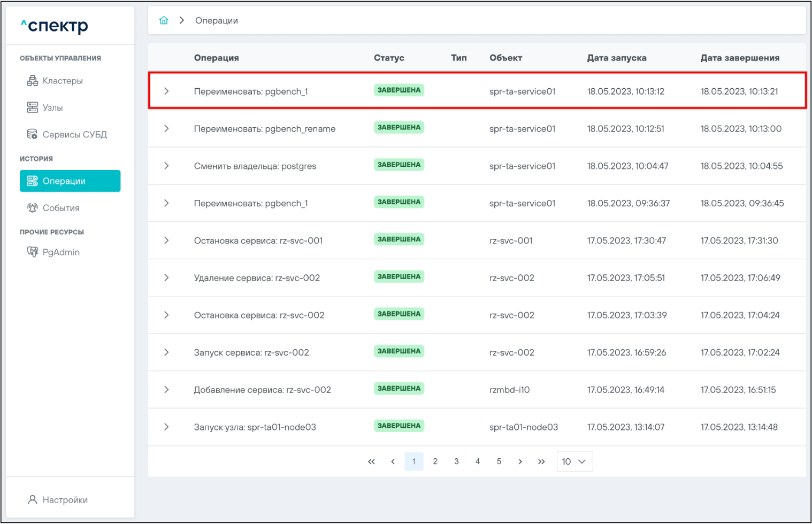
Task: Open Кластеры from the sidebar
Action: (62, 81)
